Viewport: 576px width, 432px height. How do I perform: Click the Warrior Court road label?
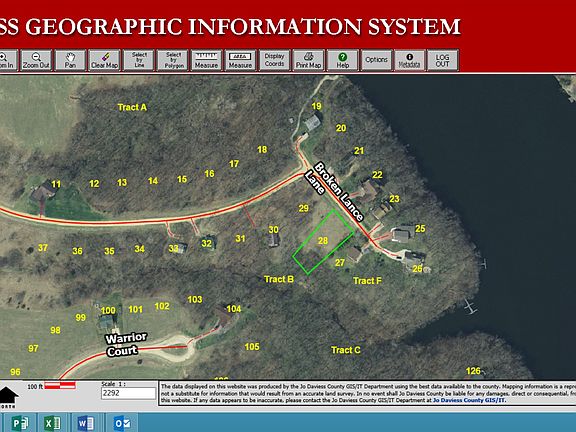[126, 344]
